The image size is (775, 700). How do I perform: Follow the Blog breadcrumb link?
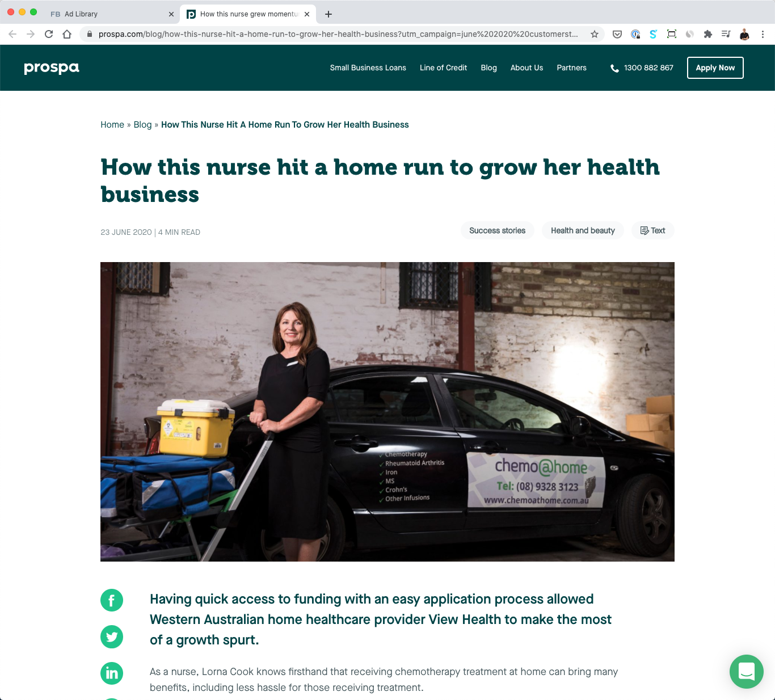(142, 125)
